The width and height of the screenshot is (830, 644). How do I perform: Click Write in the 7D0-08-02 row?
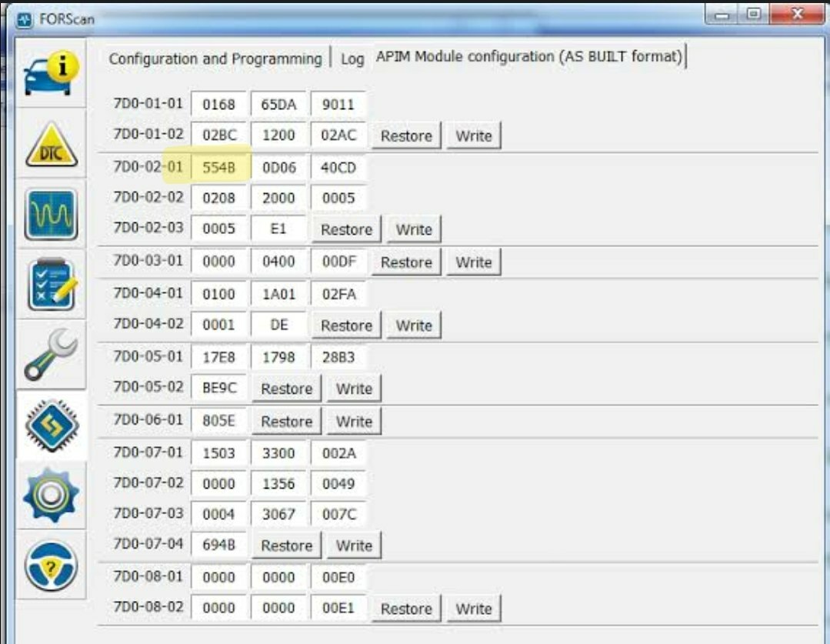[x=474, y=609]
